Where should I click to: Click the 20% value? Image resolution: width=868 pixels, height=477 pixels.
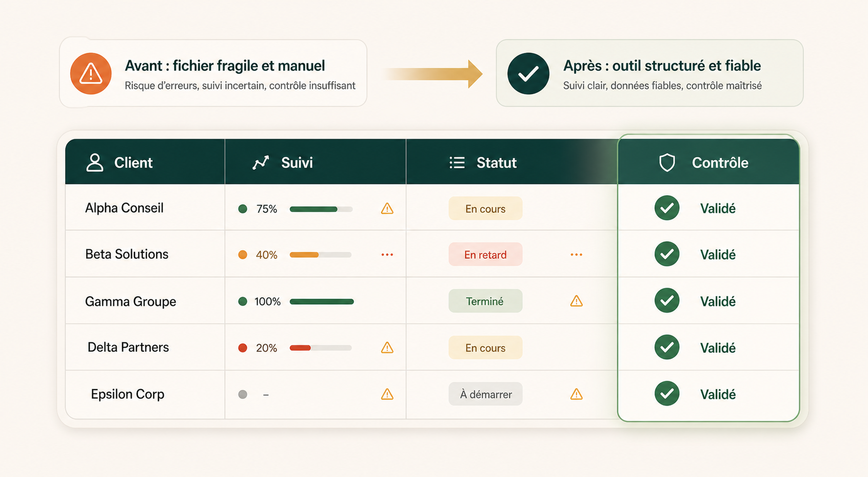point(267,348)
